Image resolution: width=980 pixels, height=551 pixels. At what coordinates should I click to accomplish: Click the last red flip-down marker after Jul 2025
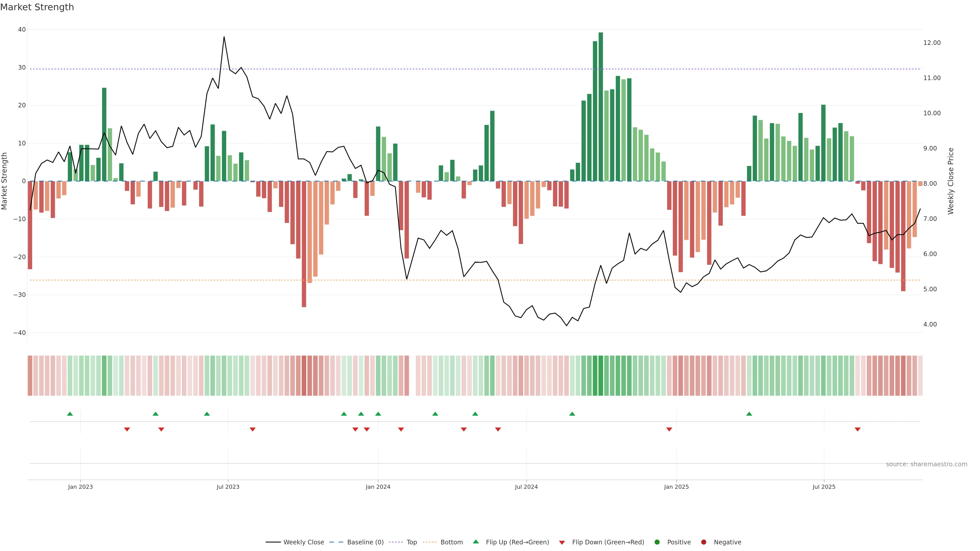coord(857,429)
